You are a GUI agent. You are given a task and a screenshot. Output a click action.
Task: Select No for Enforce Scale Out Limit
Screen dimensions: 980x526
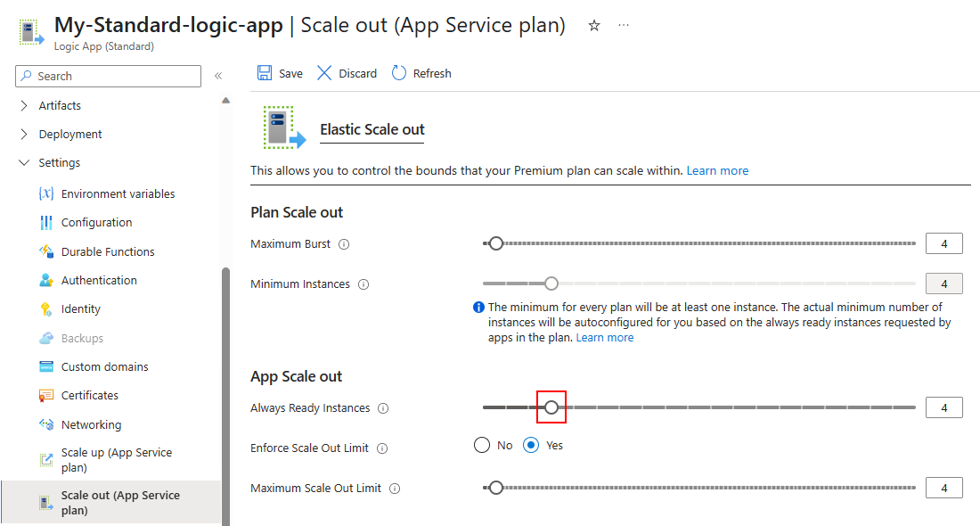coord(481,444)
